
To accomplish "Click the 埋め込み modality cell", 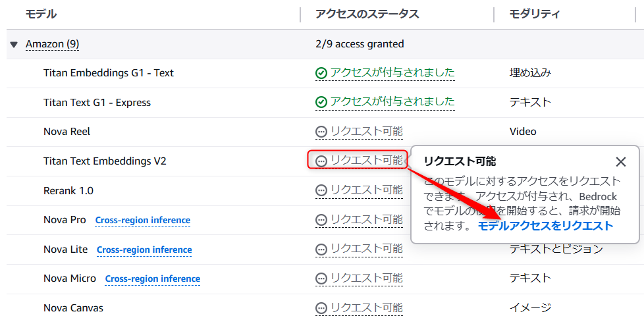I will tap(530, 73).
